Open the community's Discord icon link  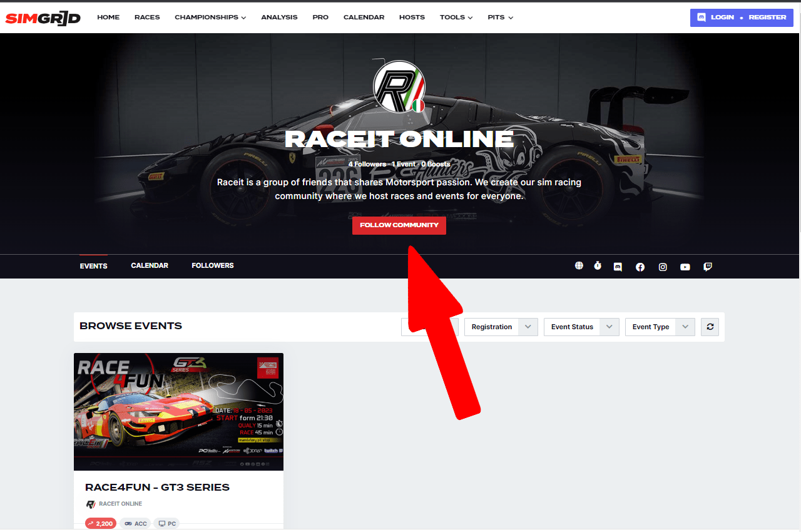pos(618,267)
